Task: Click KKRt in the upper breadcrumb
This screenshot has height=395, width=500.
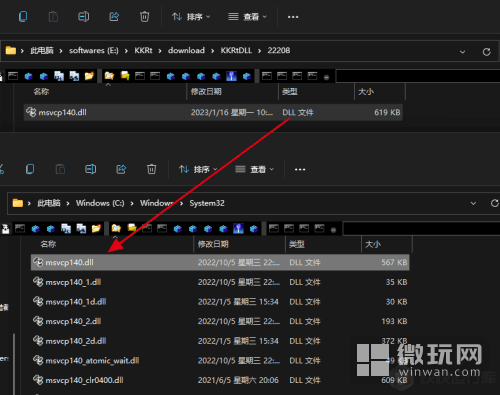Action: (143, 50)
